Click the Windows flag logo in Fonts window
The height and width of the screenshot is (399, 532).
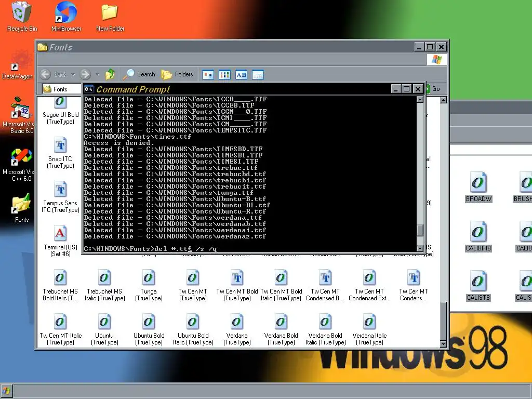[x=436, y=60]
